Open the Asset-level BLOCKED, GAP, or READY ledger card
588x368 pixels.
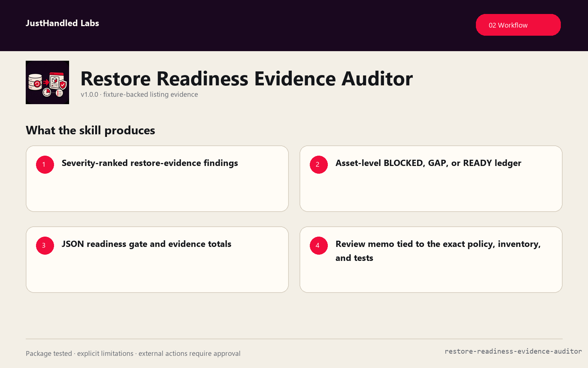point(431,178)
